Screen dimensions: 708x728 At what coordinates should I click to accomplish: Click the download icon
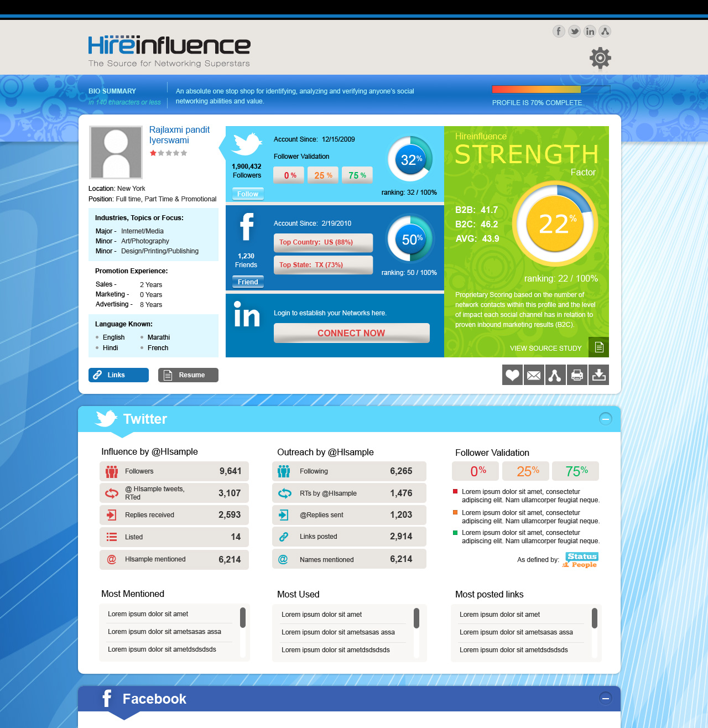[598, 375]
